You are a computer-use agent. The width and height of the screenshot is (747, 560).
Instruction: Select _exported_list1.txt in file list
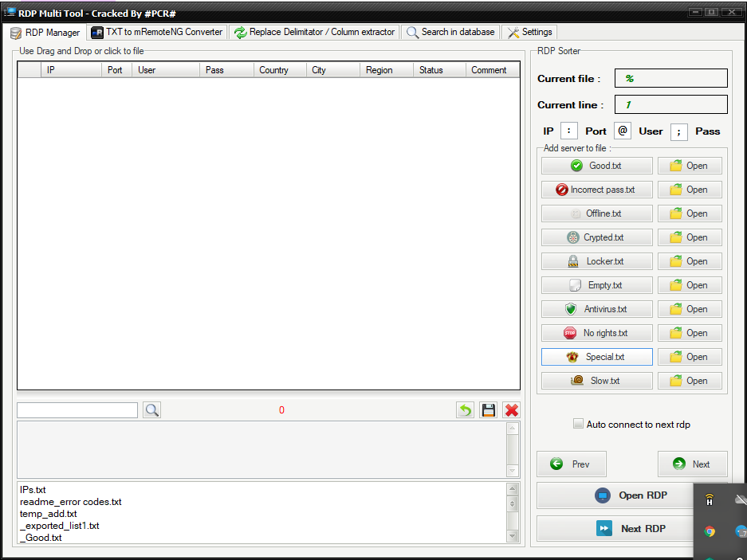tap(60, 526)
